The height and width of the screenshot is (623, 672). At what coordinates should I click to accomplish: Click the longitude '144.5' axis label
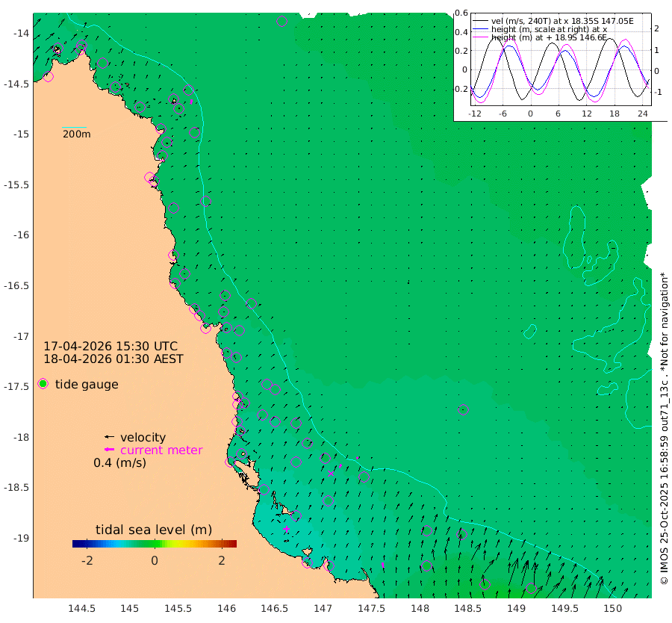click(x=81, y=608)
